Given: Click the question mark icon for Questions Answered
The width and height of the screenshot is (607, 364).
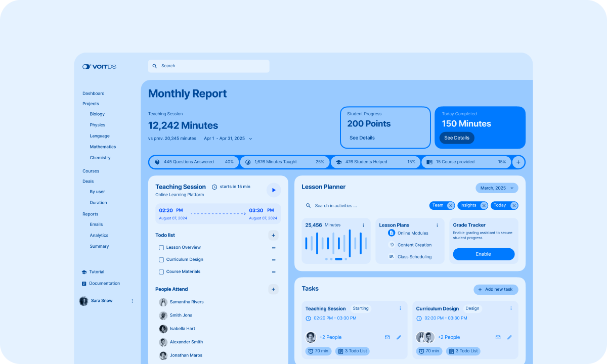Looking at the screenshot, I should 157,162.
